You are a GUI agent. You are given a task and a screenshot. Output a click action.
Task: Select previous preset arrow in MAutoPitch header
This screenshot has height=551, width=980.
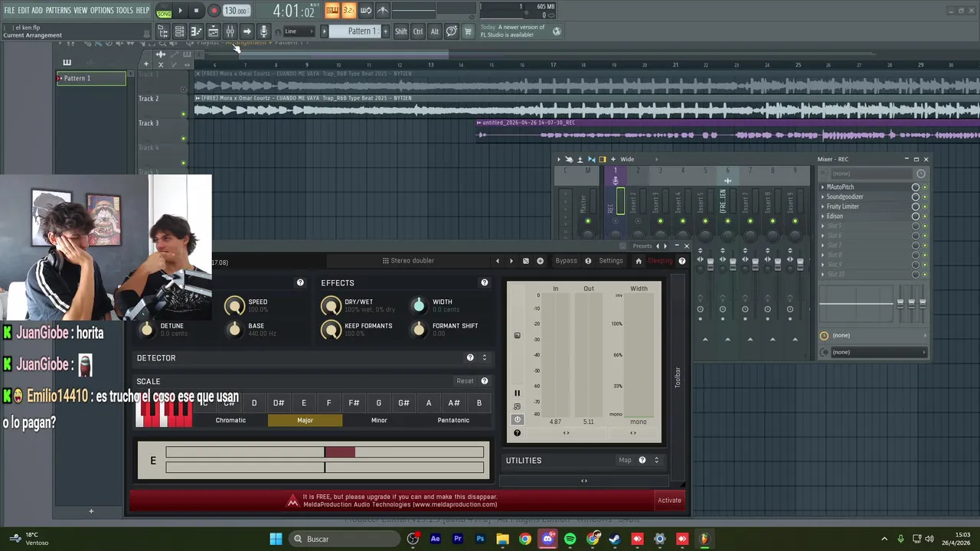pyautogui.click(x=497, y=261)
